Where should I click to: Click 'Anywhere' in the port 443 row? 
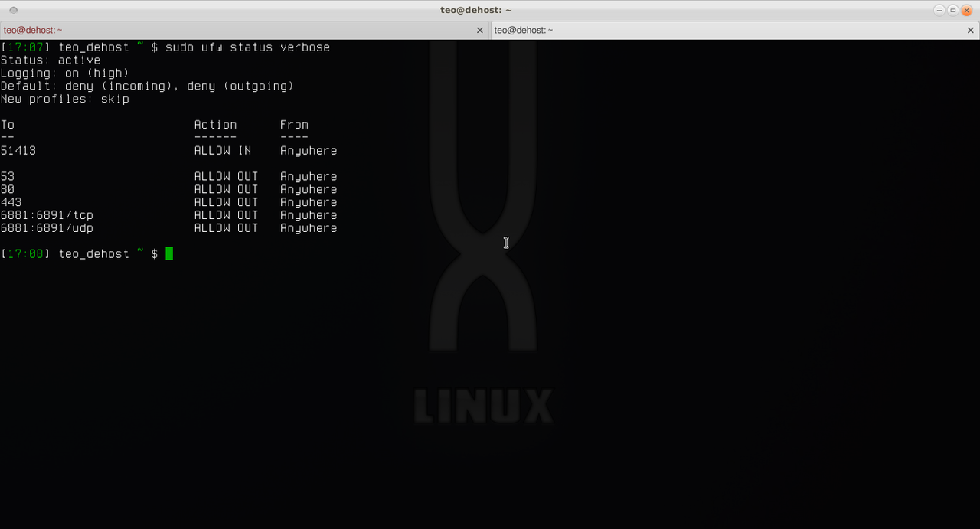tap(309, 203)
